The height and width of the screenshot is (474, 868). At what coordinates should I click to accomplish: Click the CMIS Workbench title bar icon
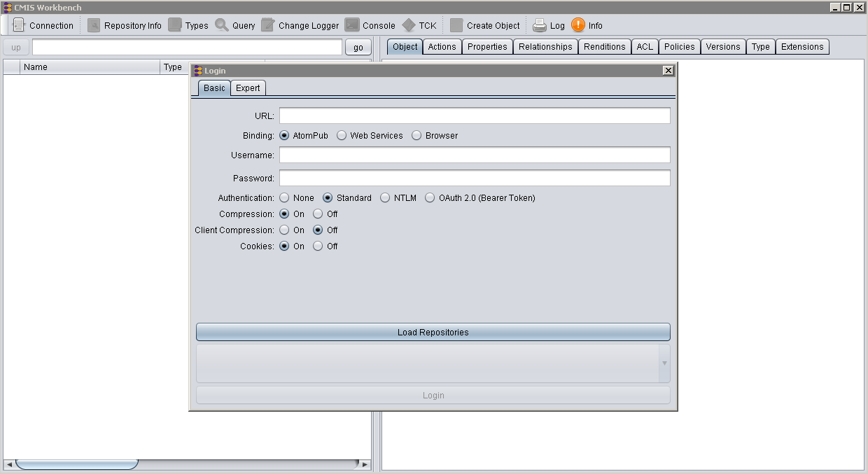8,7
